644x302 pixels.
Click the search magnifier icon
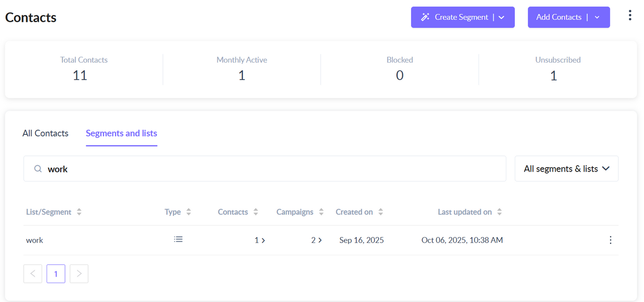38,169
